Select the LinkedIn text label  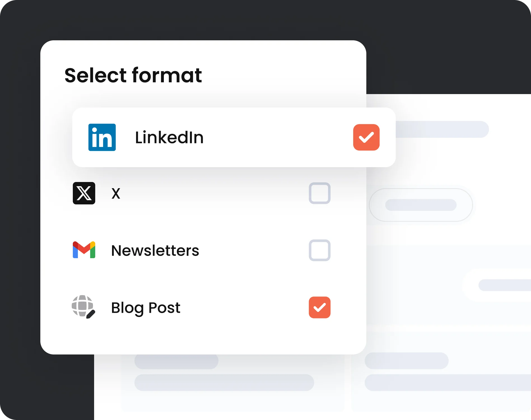pos(169,137)
